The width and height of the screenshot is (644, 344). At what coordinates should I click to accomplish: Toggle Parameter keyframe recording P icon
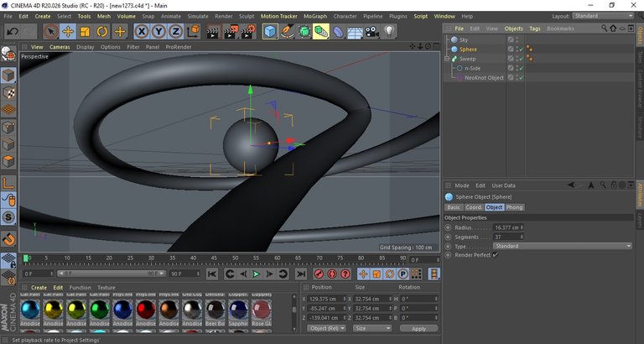click(402, 274)
